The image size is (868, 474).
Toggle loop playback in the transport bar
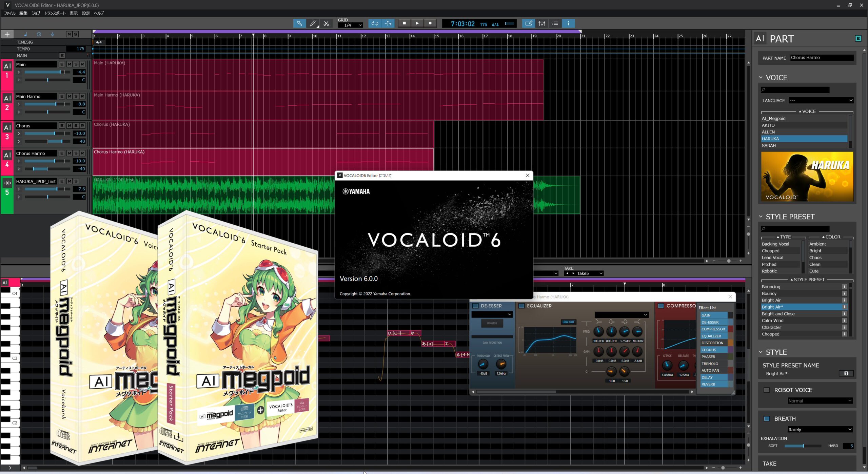375,23
